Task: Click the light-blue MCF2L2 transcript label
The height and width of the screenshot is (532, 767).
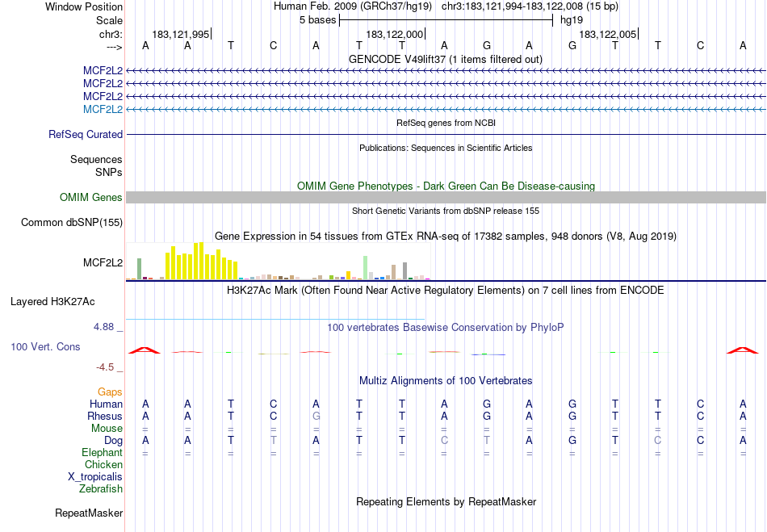Action: tap(103, 109)
